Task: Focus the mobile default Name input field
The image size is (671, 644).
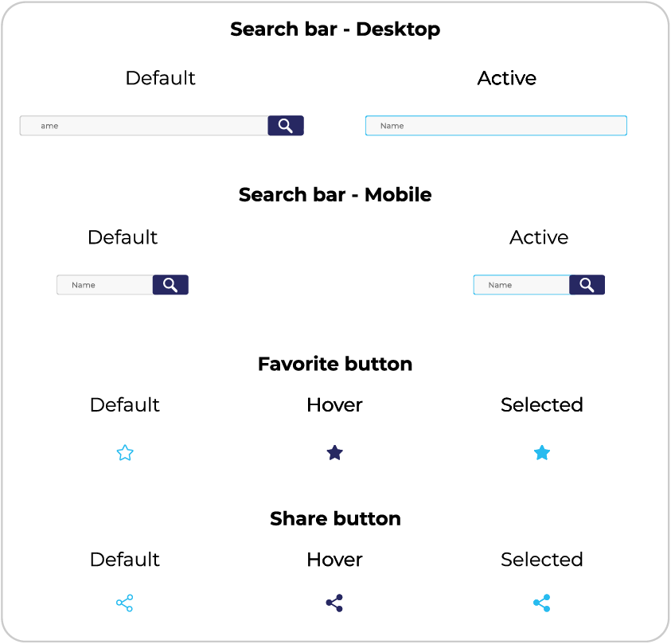Action: click(104, 285)
